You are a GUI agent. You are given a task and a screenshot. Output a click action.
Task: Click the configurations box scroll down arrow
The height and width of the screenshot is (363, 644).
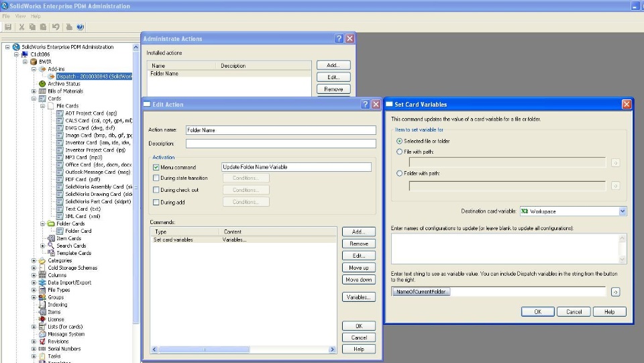tap(623, 260)
